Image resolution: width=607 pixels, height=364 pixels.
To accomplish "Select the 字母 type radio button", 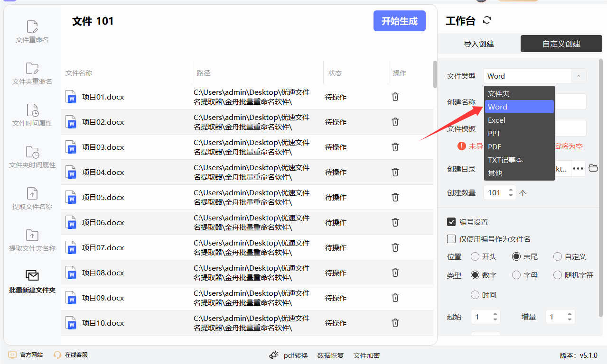I will 516,275.
